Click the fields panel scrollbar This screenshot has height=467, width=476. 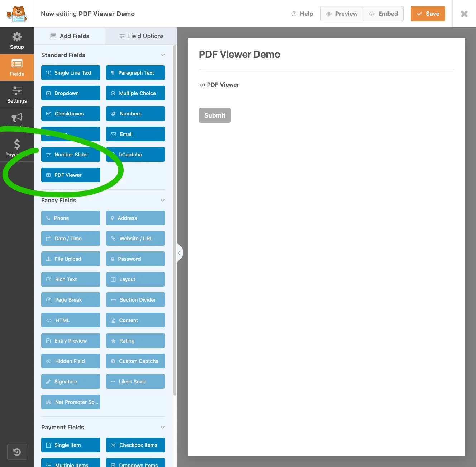coord(175,220)
